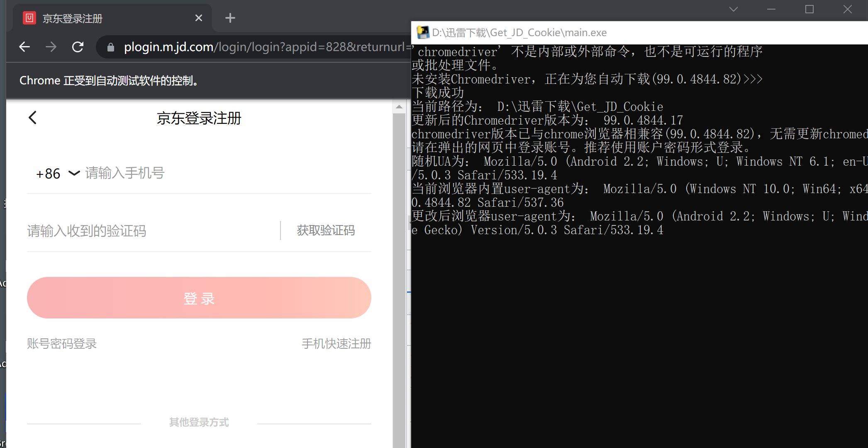Image resolution: width=868 pixels, height=448 pixels.
Task: Click the JD favicon on browser tab
Action: click(29, 18)
